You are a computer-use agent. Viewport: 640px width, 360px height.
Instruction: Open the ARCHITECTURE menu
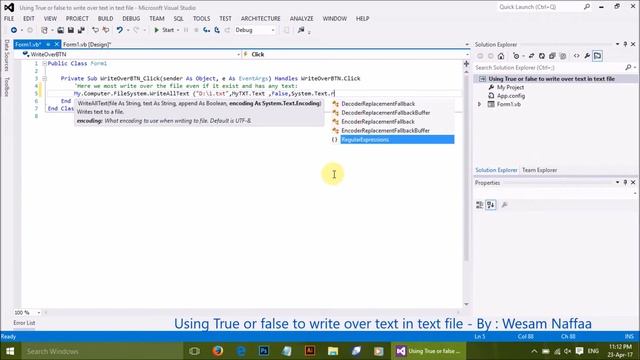(x=260, y=19)
